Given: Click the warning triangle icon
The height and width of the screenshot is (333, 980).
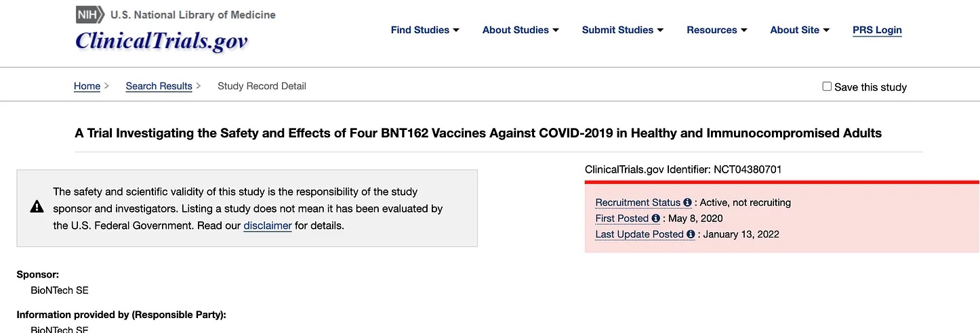Looking at the screenshot, I should pyautogui.click(x=37, y=208).
